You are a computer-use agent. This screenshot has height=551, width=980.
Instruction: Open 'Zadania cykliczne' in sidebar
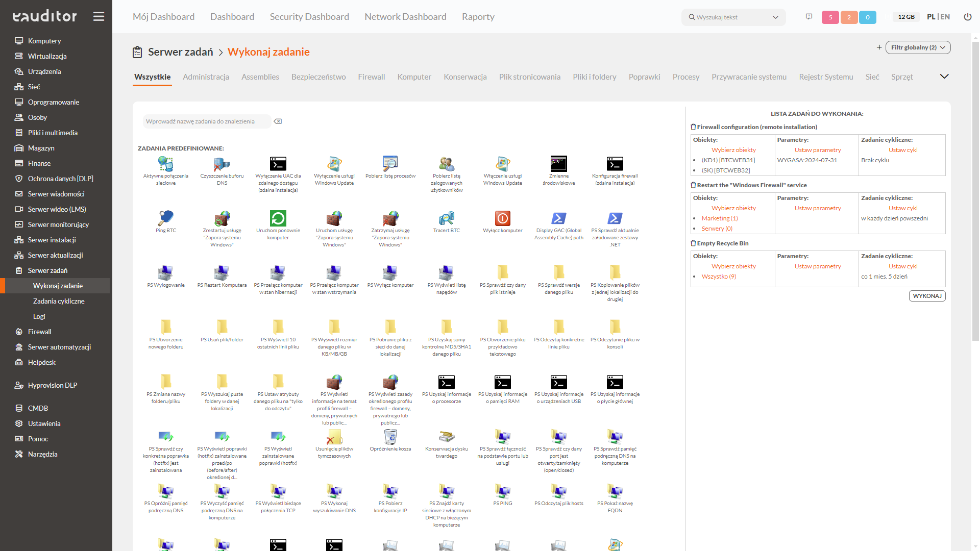[x=59, y=301]
